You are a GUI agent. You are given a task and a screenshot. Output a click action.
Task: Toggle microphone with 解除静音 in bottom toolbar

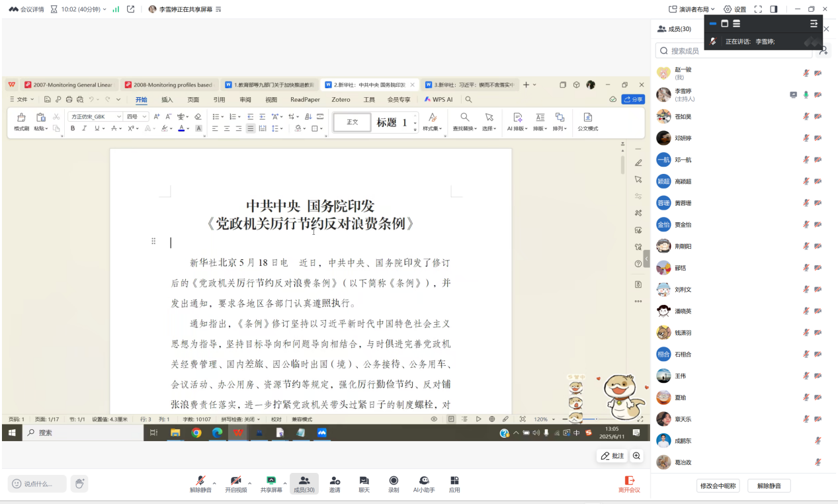(x=200, y=483)
